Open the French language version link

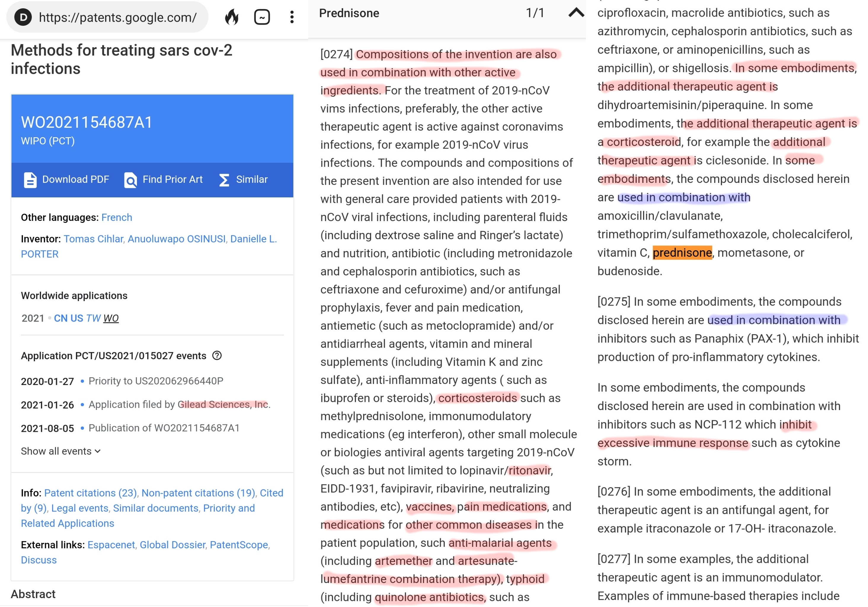116,218
